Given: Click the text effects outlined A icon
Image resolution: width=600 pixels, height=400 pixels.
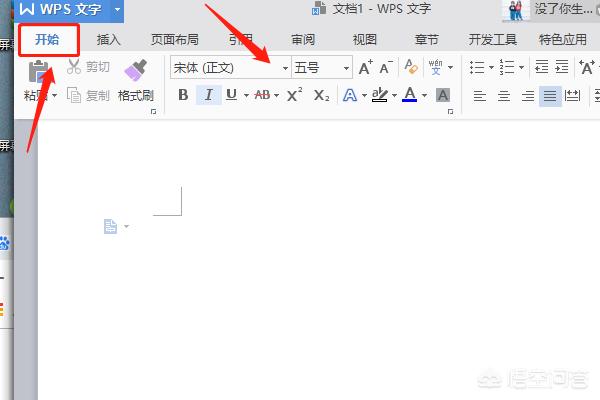Looking at the screenshot, I should 350,95.
